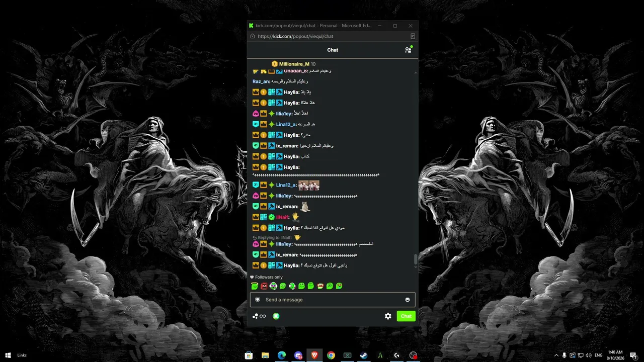The width and height of the screenshot is (644, 362).
Task: Launch Google Chrome from taskbar
Action: (x=331, y=355)
